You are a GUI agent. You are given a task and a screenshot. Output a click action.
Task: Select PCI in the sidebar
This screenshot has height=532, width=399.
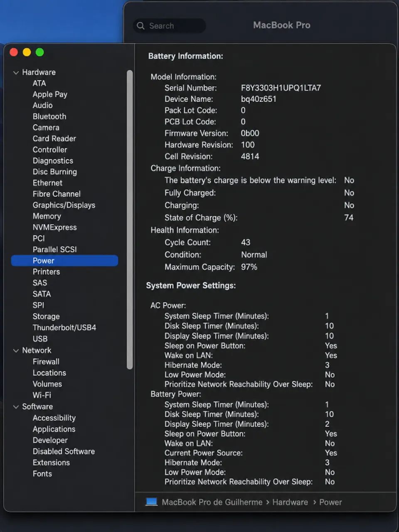pyautogui.click(x=38, y=238)
